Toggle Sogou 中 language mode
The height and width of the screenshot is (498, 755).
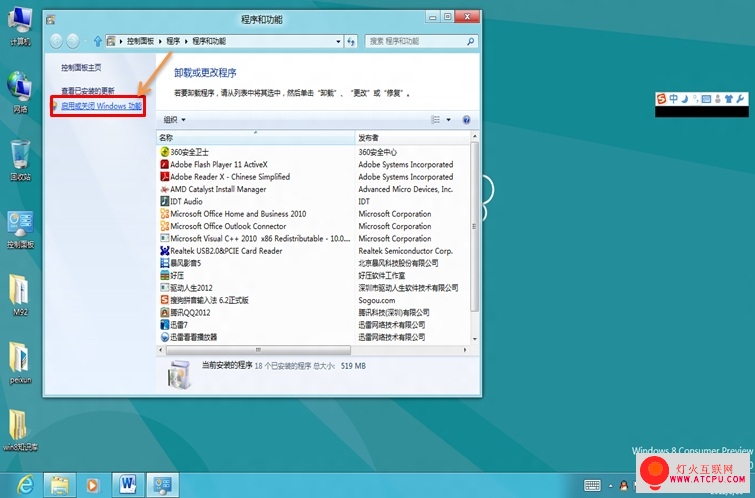click(673, 99)
